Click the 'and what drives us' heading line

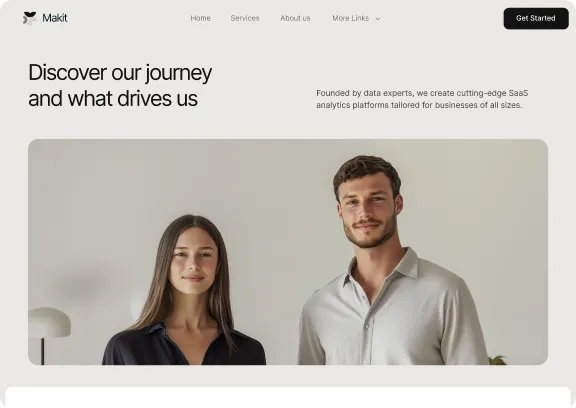pyautogui.click(x=113, y=98)
